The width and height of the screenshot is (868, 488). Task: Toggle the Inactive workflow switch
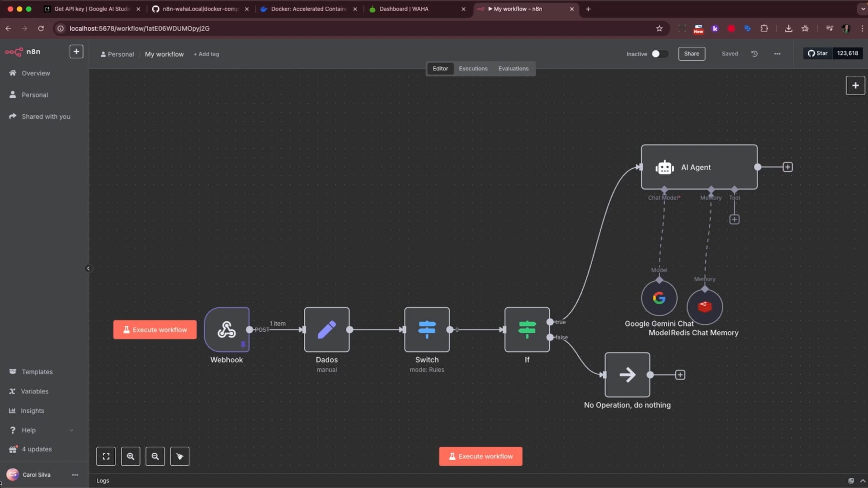(659, 54)
